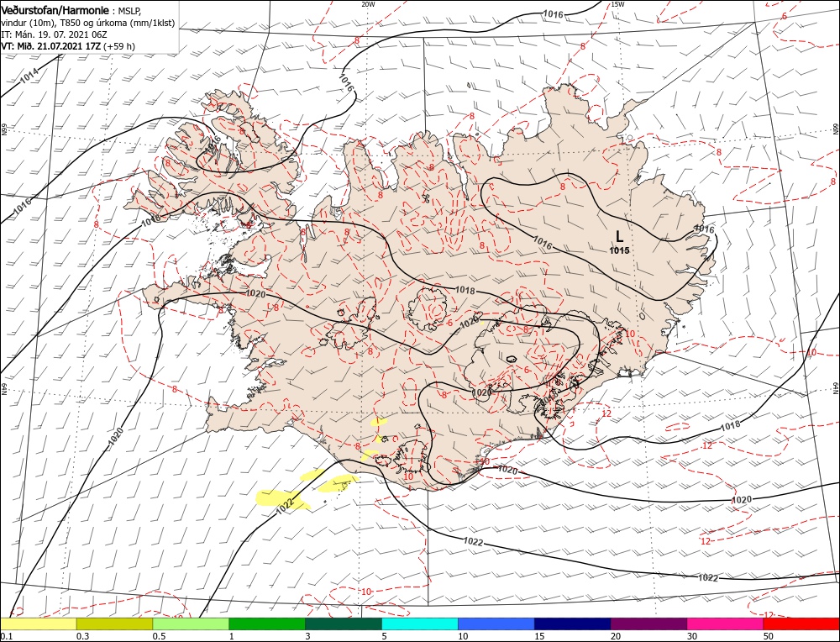The height and width of the screenshot is (642, 840).
Task: Select the light green 0.5 legend swatch
Action: [191, 624]
